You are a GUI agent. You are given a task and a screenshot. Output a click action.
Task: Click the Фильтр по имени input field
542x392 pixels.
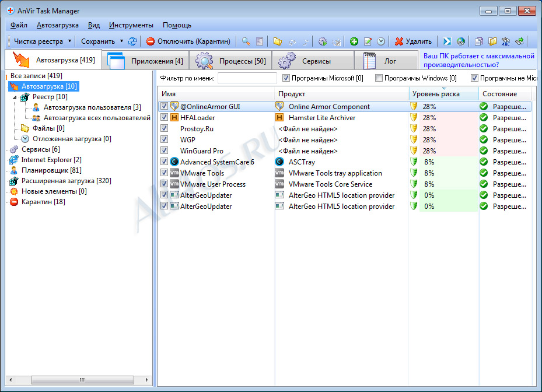247,78
